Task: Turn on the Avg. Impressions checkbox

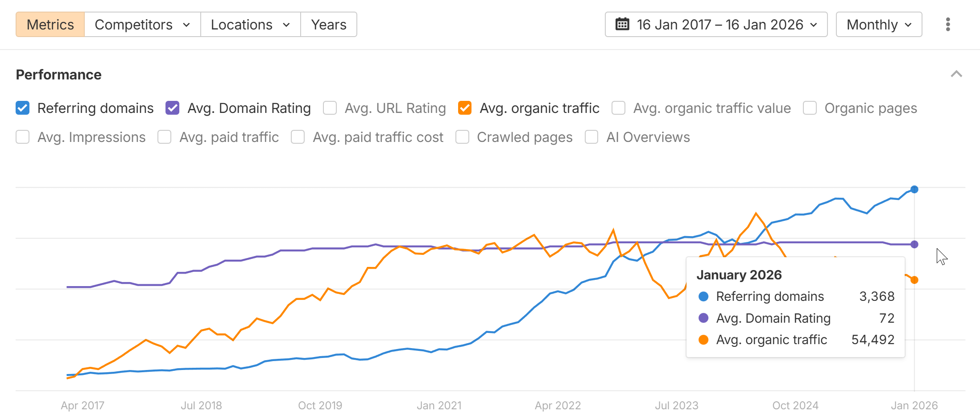Action: point(23,137)
